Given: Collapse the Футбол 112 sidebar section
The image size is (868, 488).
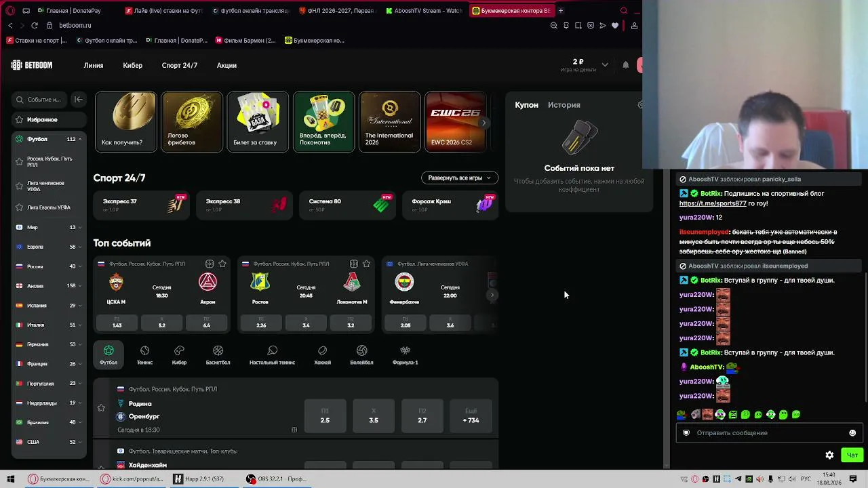Looking at the screenshot, I should (79, 139).
